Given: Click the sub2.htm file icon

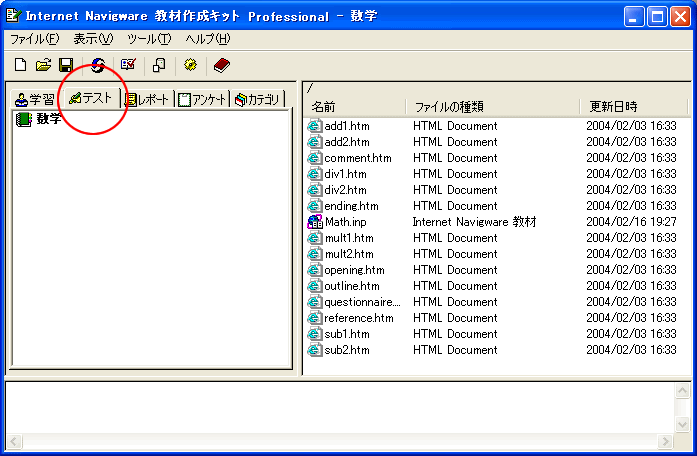Looking at the screenshot, I should pyautogui.click(x=314, y=350).
